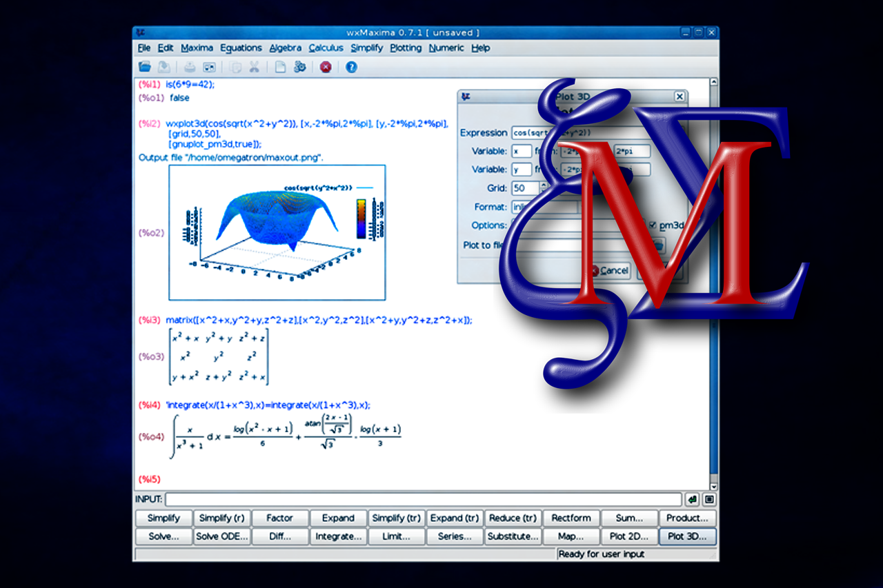Click the Print toolbar icon
883x588 pixels.
pos(190,67)
